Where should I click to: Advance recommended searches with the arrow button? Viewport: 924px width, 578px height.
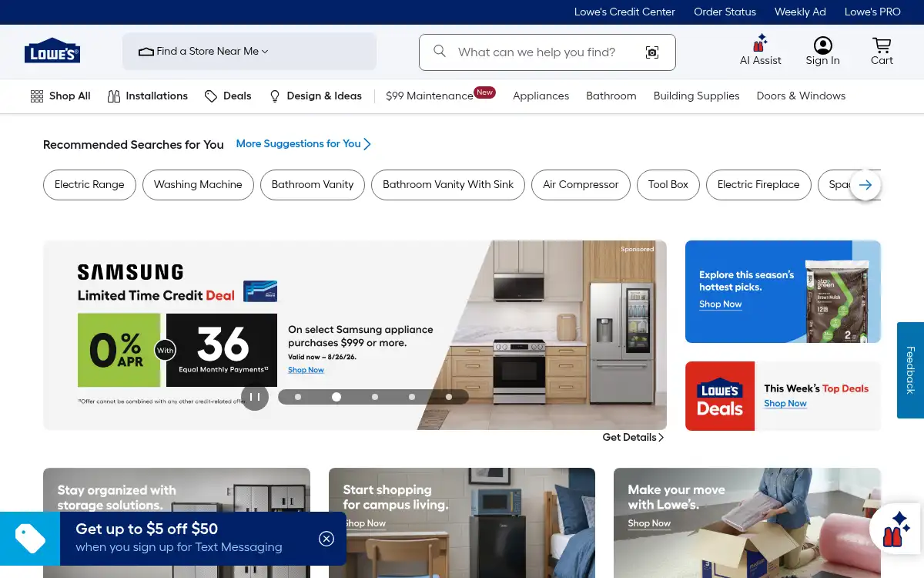(865, 185)
